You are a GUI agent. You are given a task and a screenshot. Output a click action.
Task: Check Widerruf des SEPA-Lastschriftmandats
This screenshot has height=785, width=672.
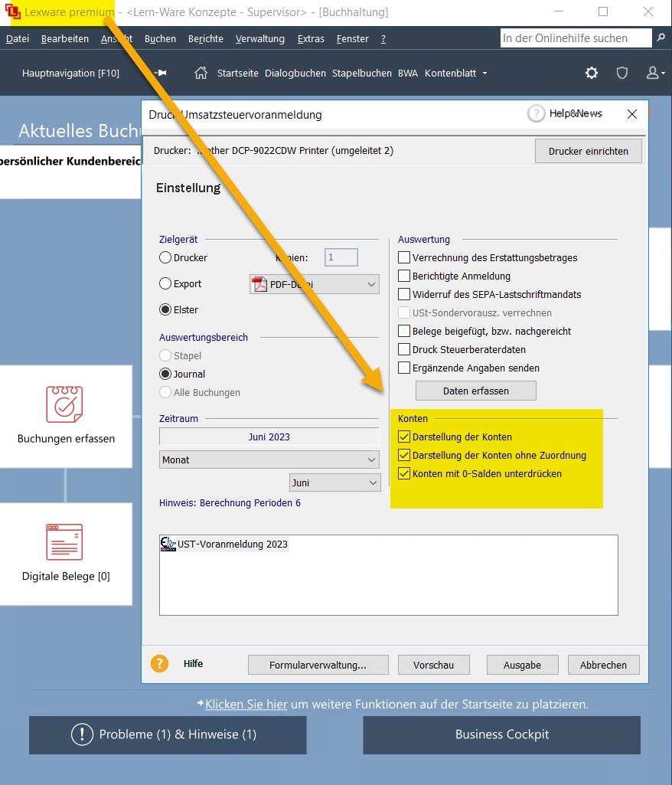[x=404, y=294]
